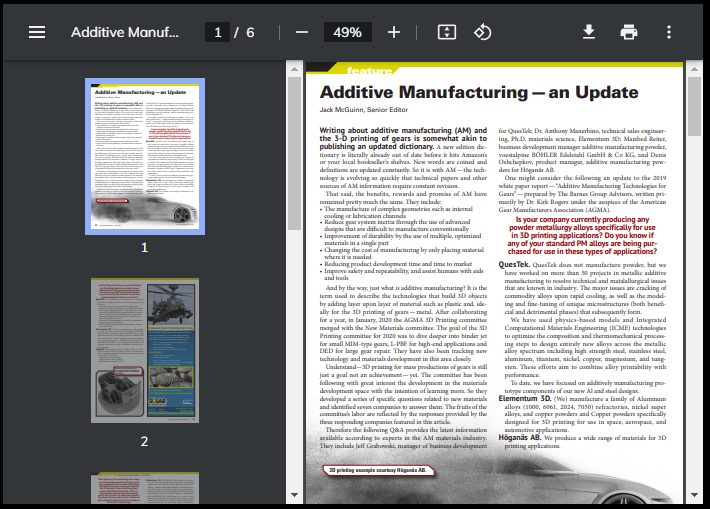The height and width of the screenshot is (509, 710).
Task: Print the document
Action: coord(628,32)
